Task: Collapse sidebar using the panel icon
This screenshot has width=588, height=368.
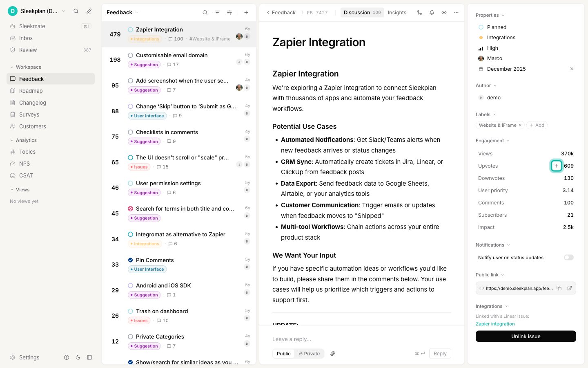Action: [x=89, y=357]
